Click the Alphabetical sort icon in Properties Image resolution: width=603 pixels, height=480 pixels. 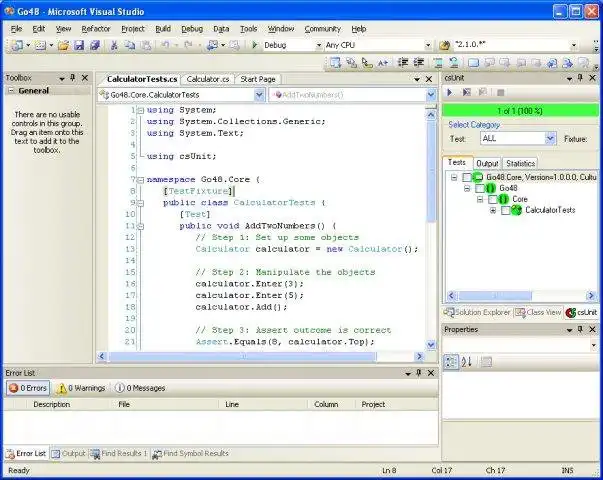(x=466, y=362)
